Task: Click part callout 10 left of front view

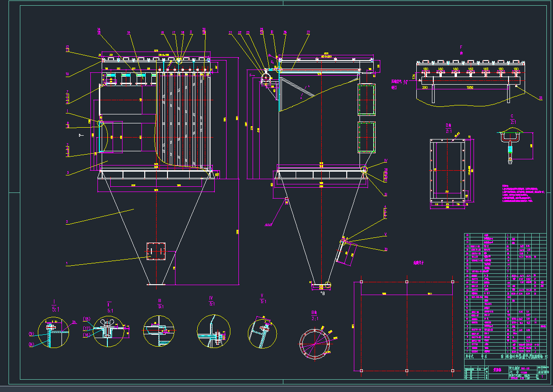Action: (67, 74)
